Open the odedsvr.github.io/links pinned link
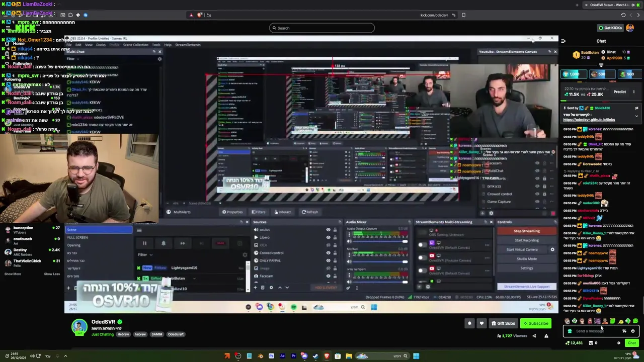Image resolution: width=644 pixels, height=362 pixels. coord(589,120)
